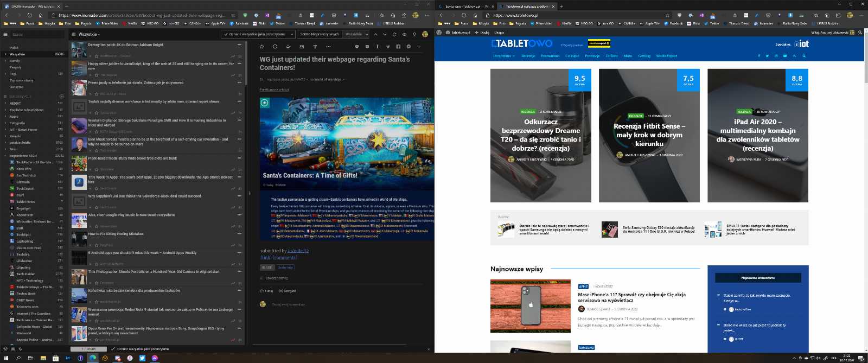868x363 pixels.
Task: Open the Recenzja Fitbit Sense article
Action: tap(649, 135)
